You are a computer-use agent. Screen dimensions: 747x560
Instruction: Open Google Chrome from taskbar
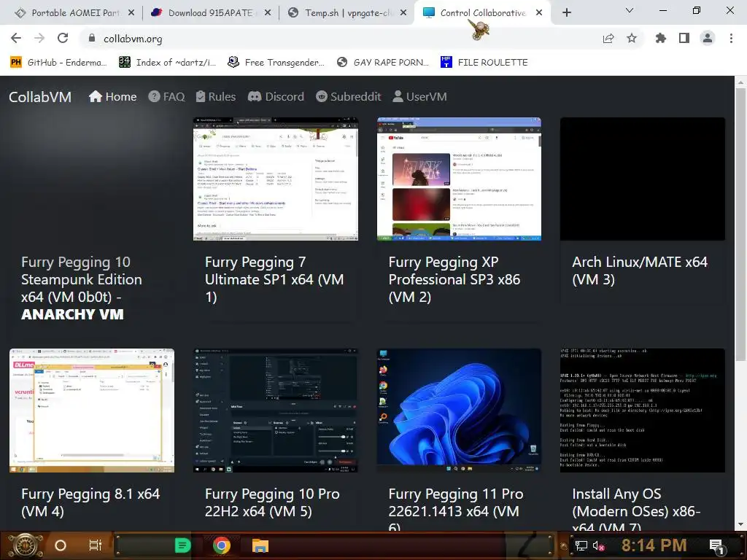coord(222,545)
